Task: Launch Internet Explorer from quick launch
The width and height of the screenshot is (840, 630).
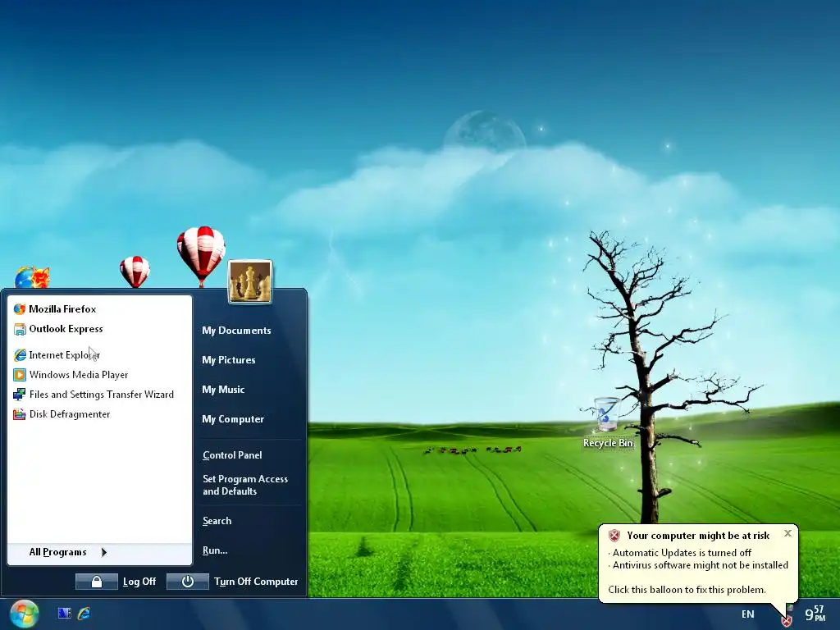Action: click(x=84, y=614)
